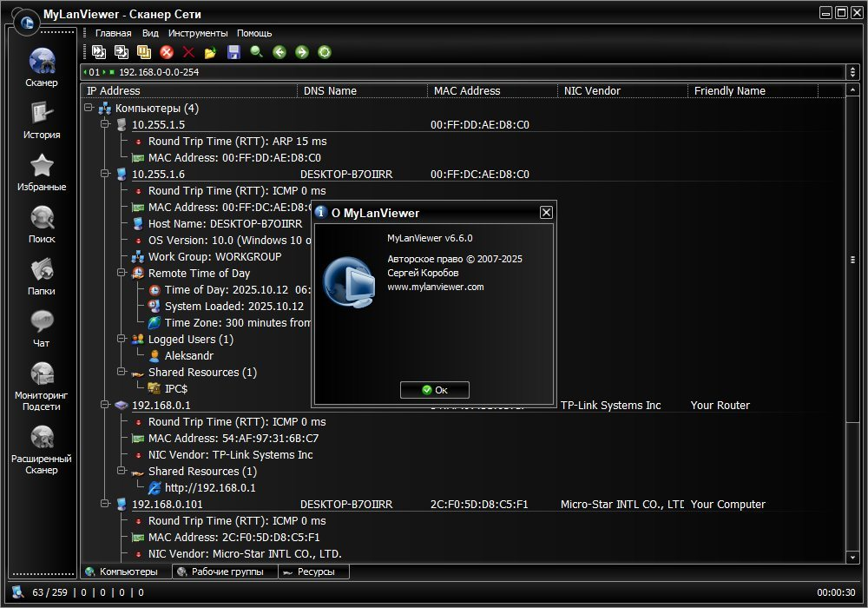Screen dimensions: 868x608
Task: Open the Папки section in the sidebar
Action: (42, 276)
